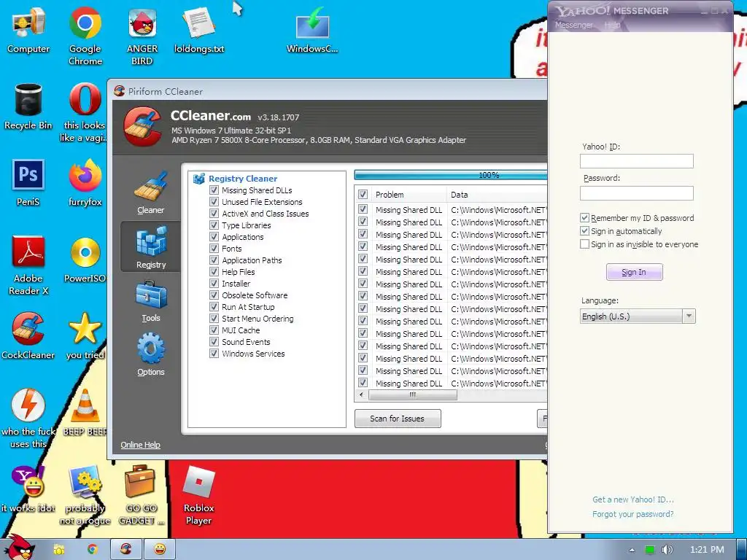
Task: Select the VLC cone icon BEEP BEEP
Action: coord(85,413)
